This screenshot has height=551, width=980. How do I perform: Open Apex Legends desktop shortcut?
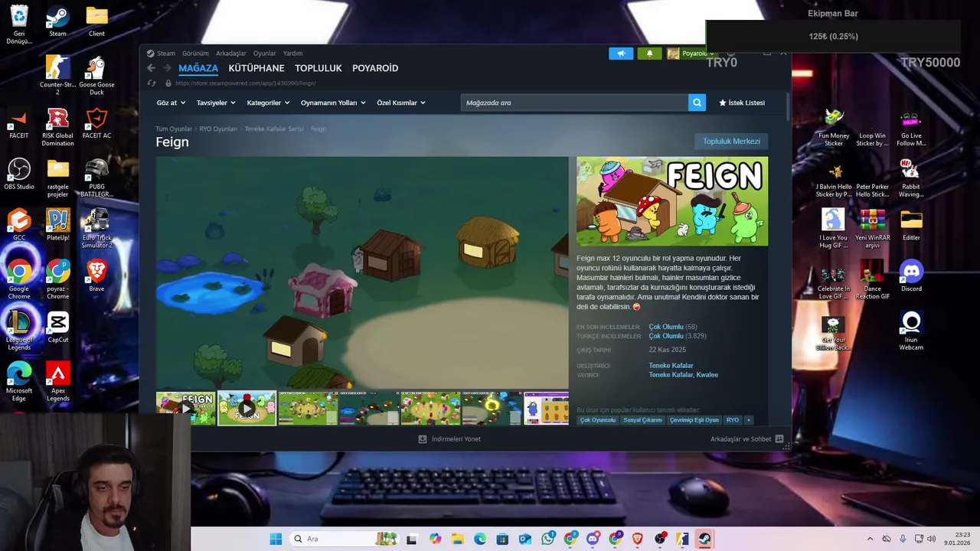(x=57, y=382)
